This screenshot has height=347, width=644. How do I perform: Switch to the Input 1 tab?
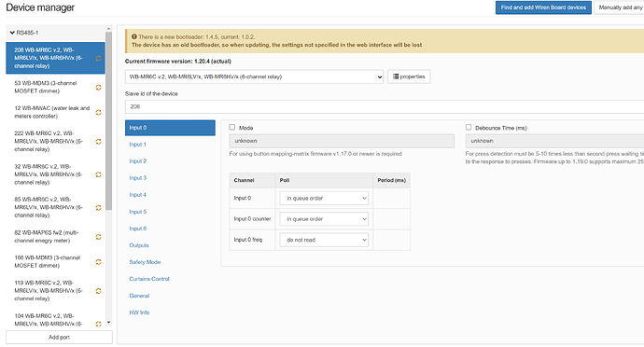pyautogui.click(x=137, y=145)
